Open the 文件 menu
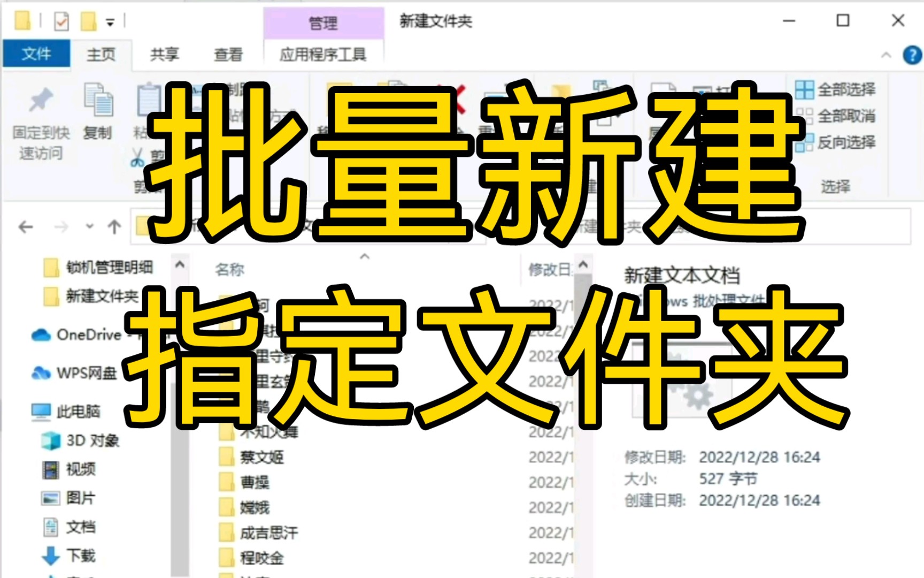The image size is (924, 578). (x=36, y=55)
